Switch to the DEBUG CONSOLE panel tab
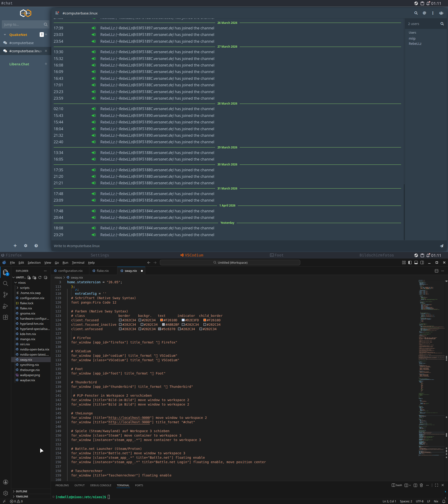This screenshot has width=448, height=504. pos(101,485)
